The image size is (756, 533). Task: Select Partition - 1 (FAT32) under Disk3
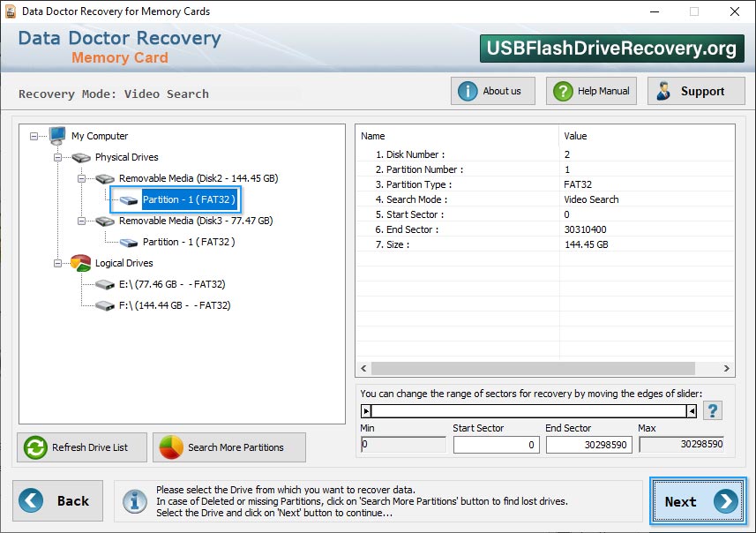[x=189, y=242]
